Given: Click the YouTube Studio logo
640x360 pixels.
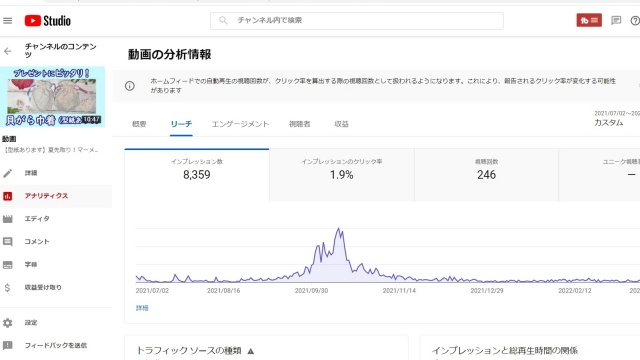Looking at the screenshot, I should coord(47,21).
